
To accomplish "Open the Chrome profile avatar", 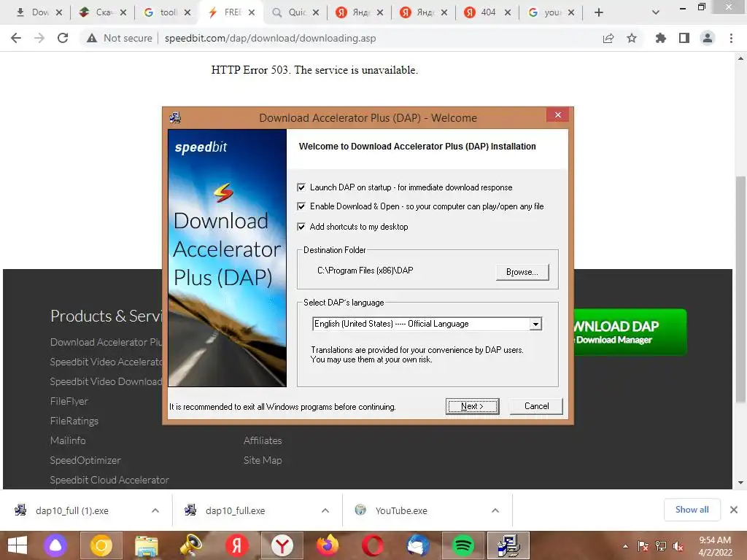I will point(708,38).
